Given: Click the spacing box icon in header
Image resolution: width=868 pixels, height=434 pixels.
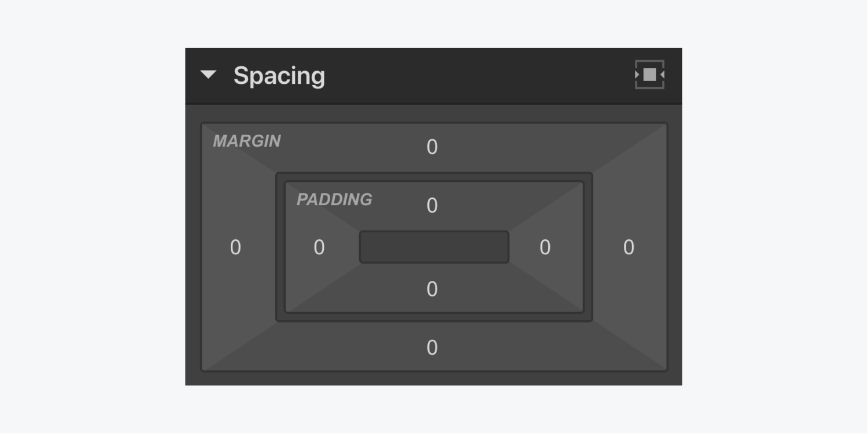Looking at the screenshot, I should [x=649, y=75].
